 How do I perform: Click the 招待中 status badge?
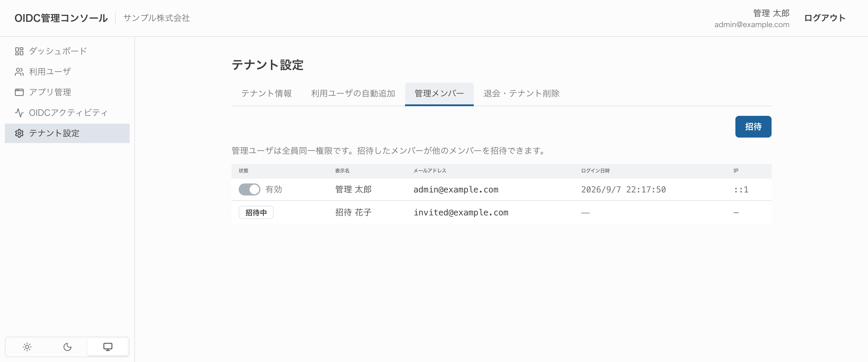click(x=256, y=213)
